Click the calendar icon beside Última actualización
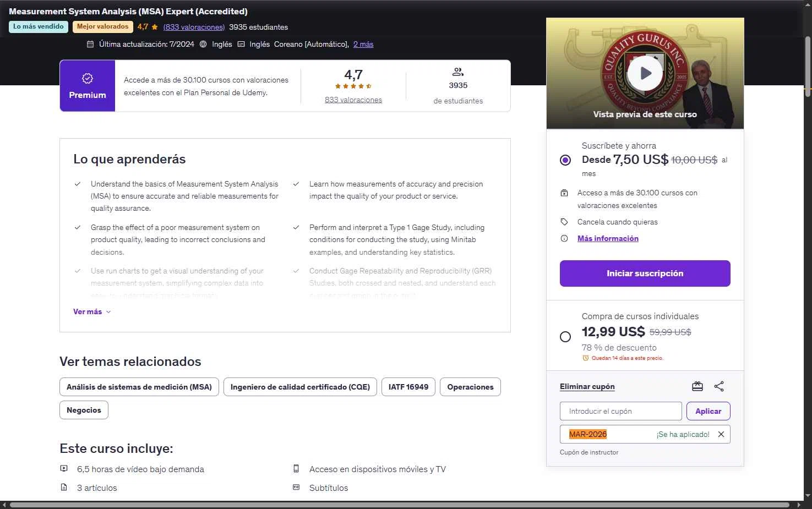The image size is (812, 509). point(90,44)
